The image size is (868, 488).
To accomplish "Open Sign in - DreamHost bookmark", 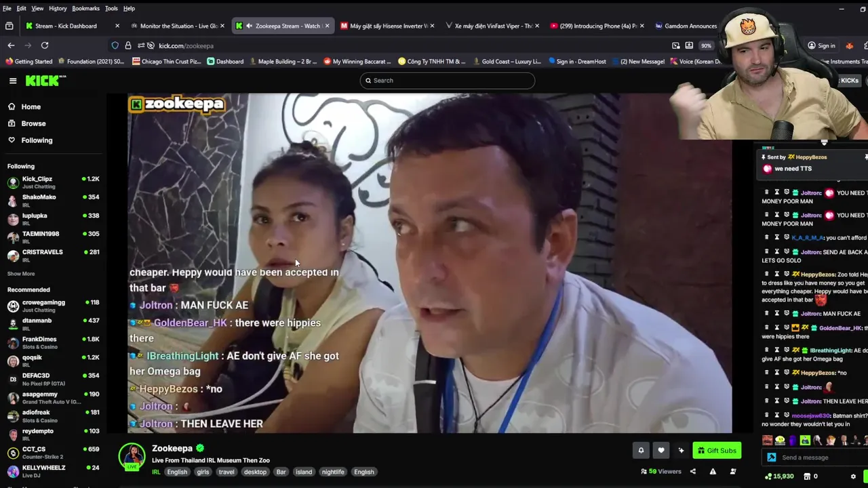I will click(x=577, y=62).
